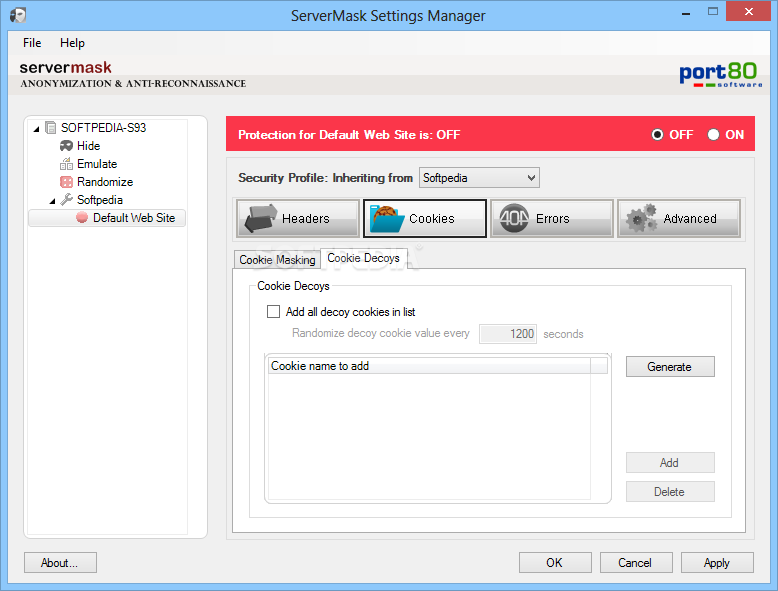Screen dimensions: 778x591
Task: Open the Advanced settings section
Action: point(679,218)
